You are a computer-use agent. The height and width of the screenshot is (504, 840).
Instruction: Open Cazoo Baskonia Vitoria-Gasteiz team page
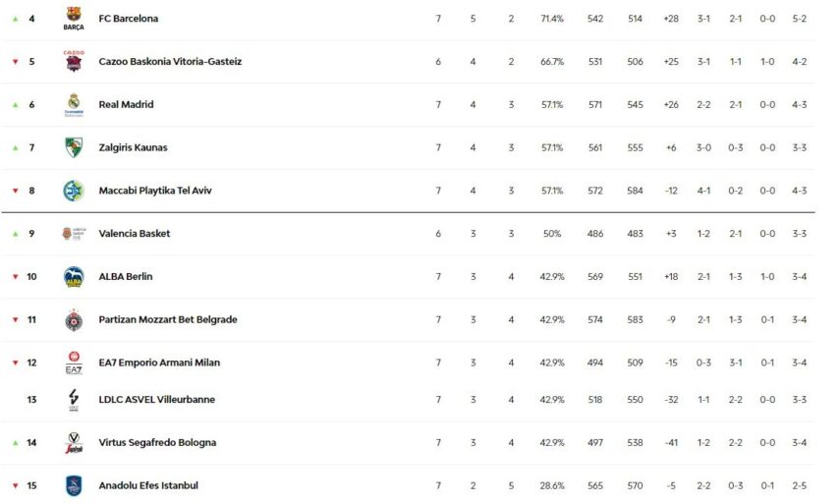pos(170,62)
